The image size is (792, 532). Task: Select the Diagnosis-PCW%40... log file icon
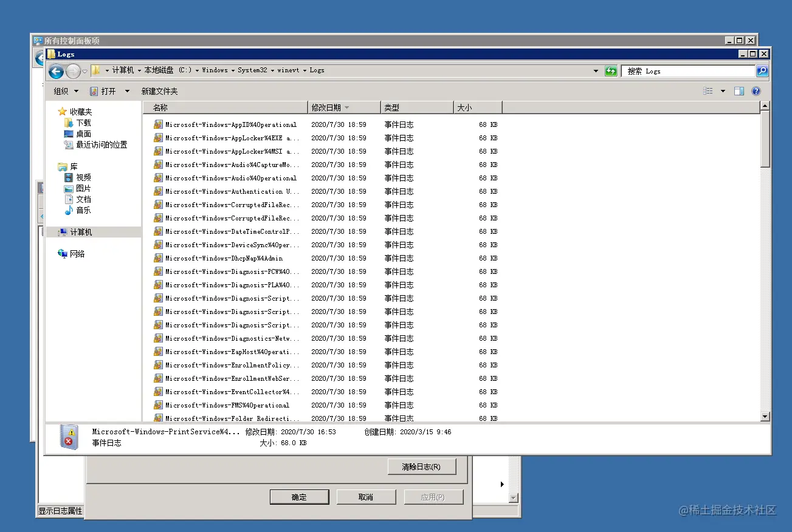tap(158, 271)
